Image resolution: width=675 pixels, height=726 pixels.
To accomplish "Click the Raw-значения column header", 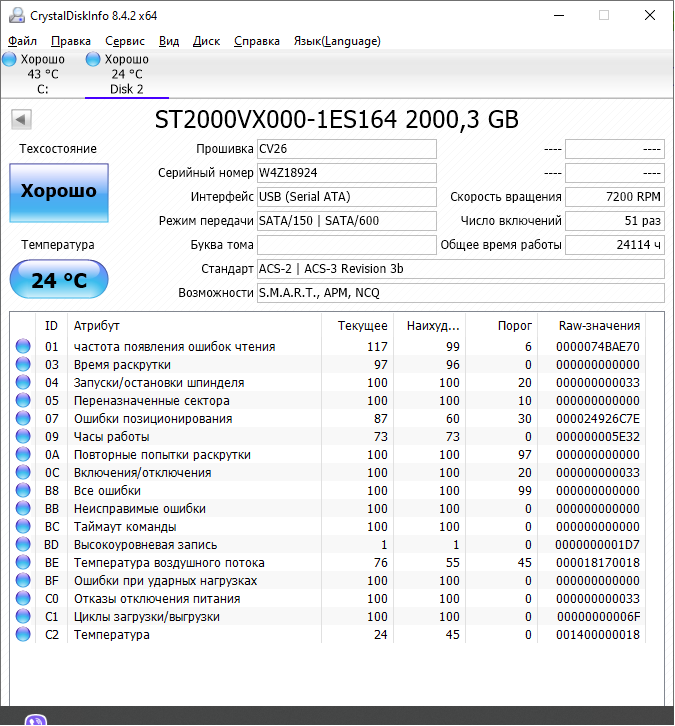I will 599,326.
